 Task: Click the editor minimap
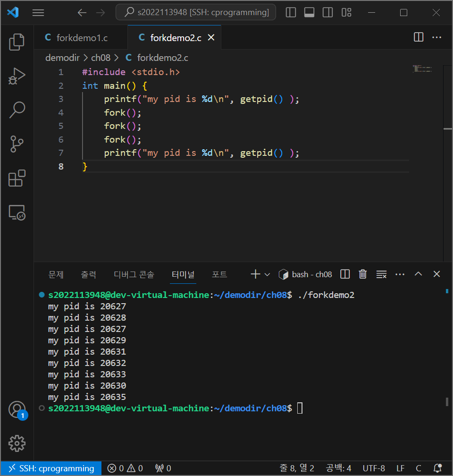422,69
